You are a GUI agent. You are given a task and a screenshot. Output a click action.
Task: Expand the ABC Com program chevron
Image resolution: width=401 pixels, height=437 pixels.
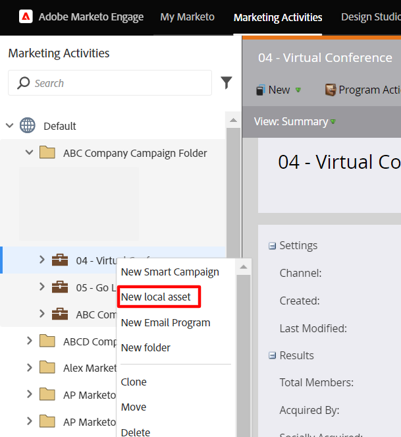coord(42,314)
